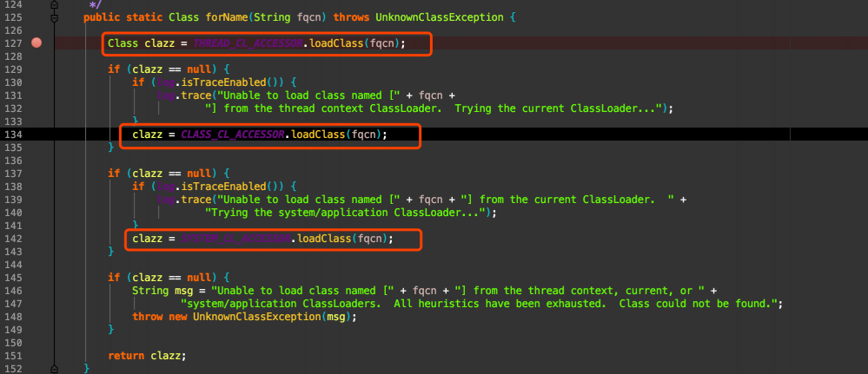Viewport: 868px width, 374px height.
Task: Click line number 145 in the gutter
Action: coord(14,277)
